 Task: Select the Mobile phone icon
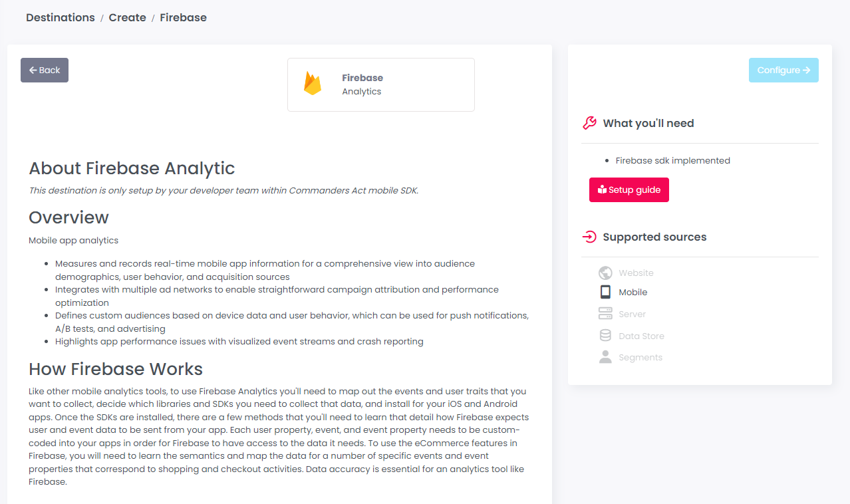pyautogui.click(x=605, y=292)
